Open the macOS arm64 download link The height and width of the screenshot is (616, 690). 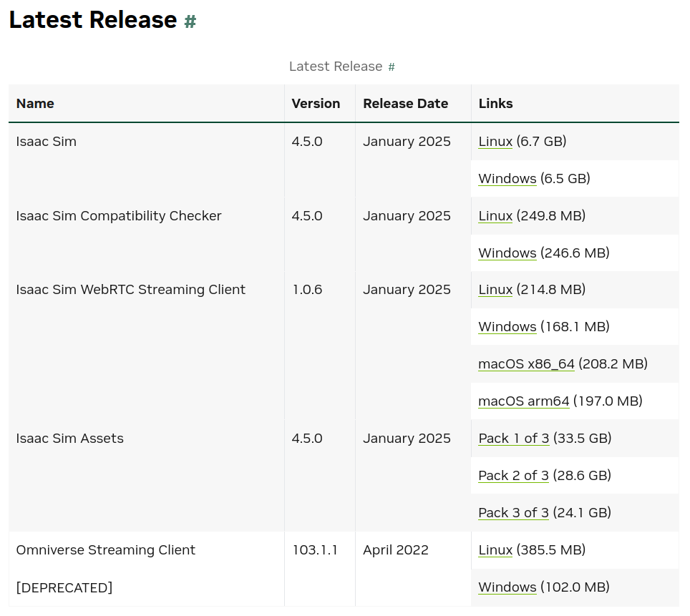[x=524, y=401]
